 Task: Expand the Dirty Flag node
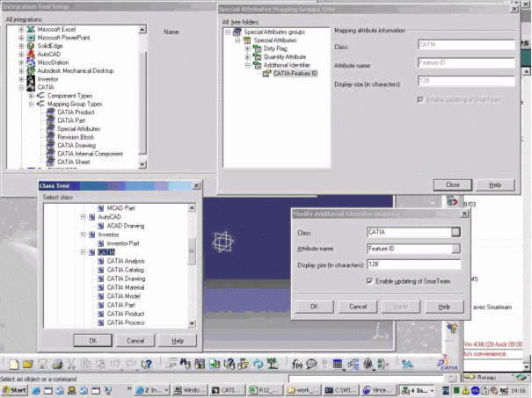(247, 49)
